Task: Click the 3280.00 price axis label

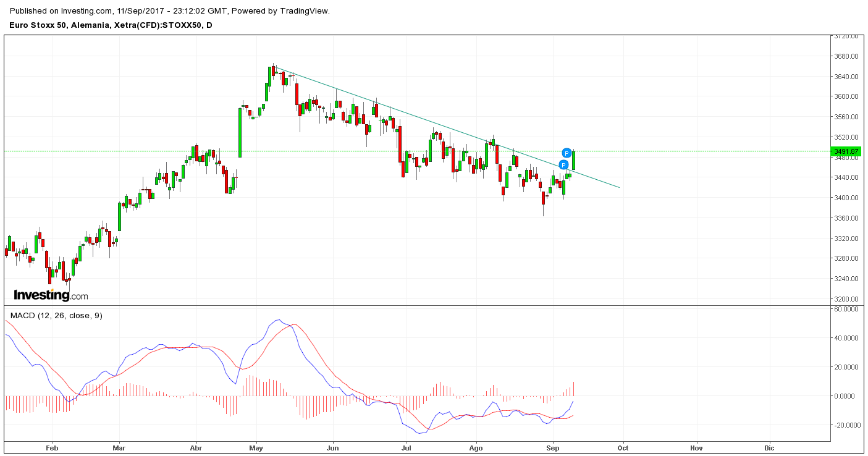Action: (846, 258)
